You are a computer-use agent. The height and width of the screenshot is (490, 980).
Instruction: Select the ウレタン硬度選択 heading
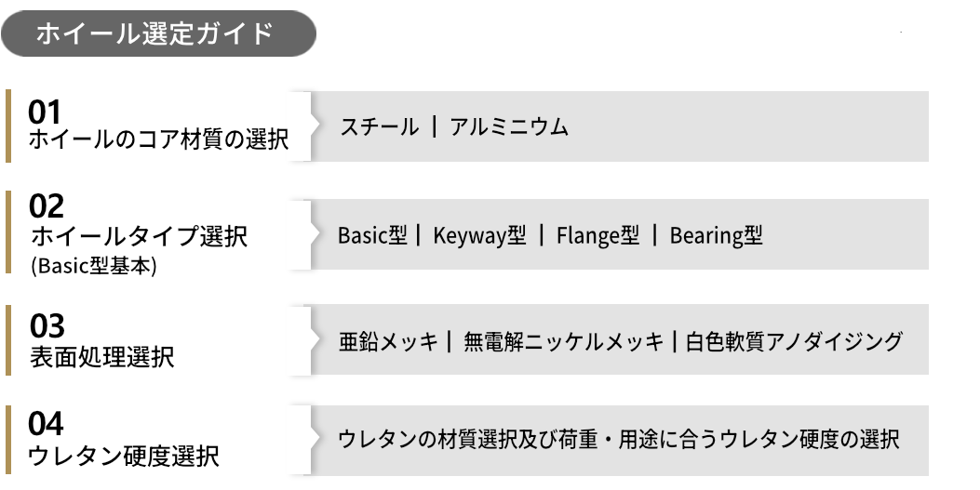[x=125, y=456]
